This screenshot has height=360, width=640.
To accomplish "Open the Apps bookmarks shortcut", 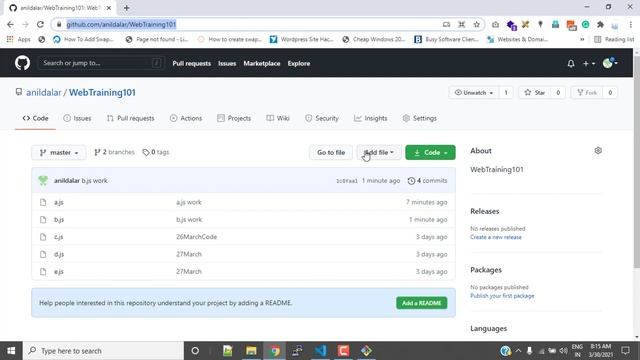I will coord(18,39).
